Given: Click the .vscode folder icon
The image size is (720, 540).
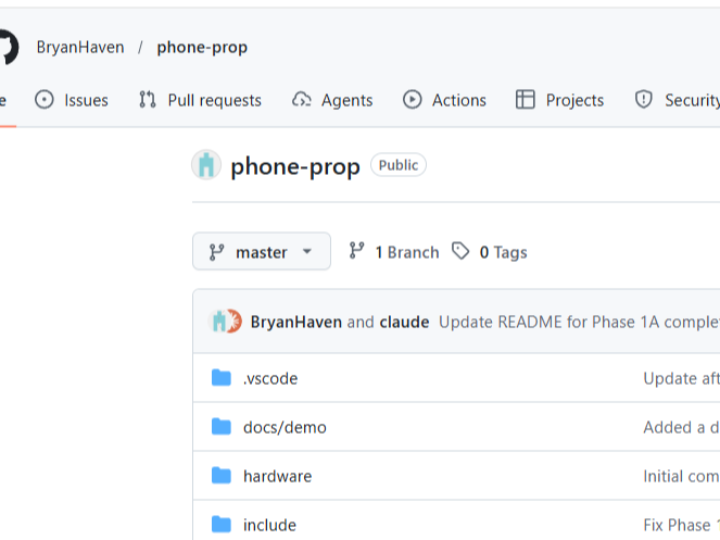Looking at the screenshot, I should point(221,378).
